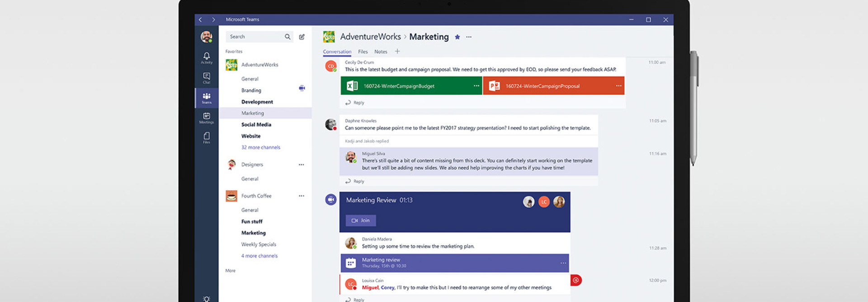
Task: Open the Social Media channel
Action: pos(256,125)
